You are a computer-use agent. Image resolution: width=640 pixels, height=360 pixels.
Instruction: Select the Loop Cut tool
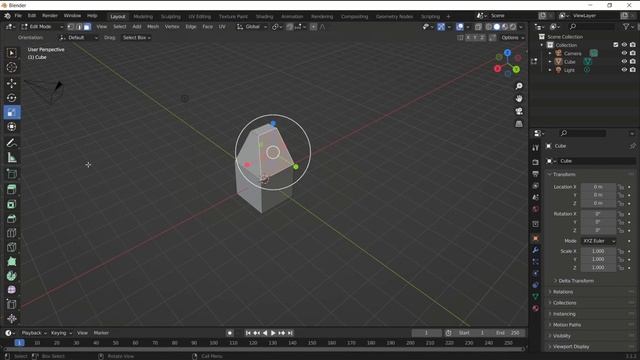pyautogui.click(x=11, y=233)
